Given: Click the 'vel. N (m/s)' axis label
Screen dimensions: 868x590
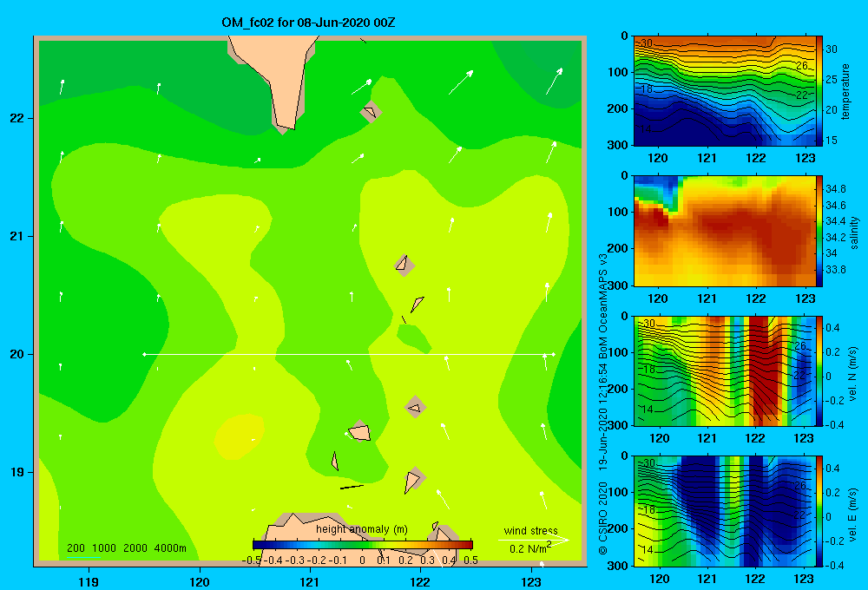Looking at the screenshot, I should point(853,374).
